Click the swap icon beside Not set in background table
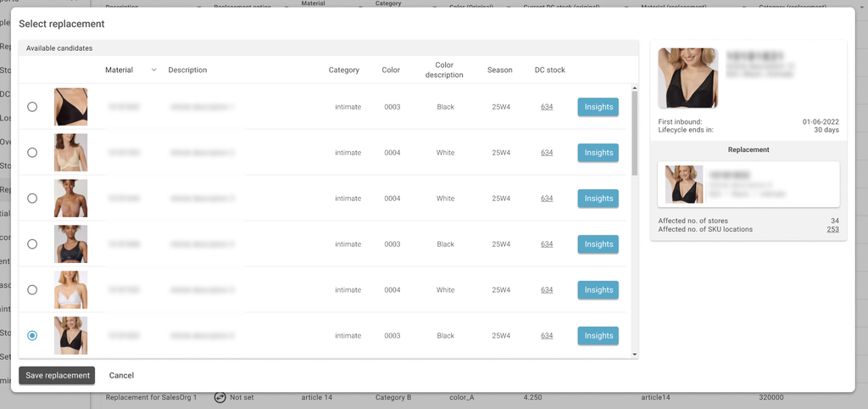Screen dimensions: 868x409 click(220, 397)
